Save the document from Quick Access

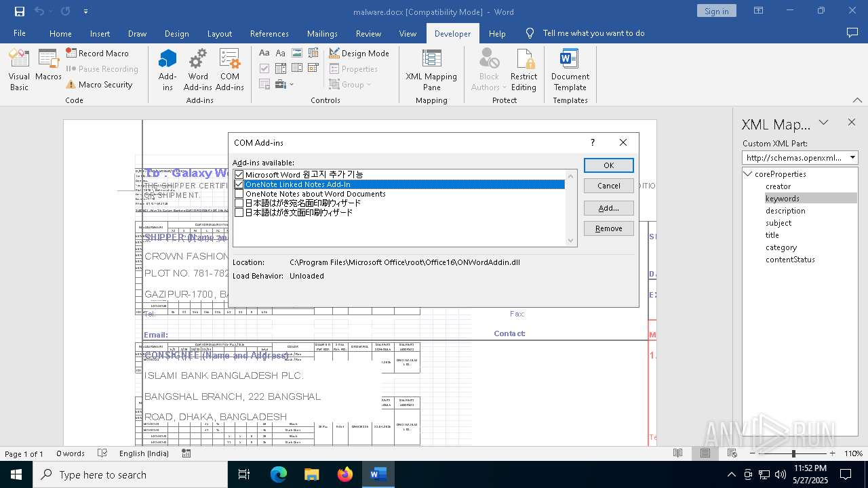pyautogui.click(x=20, y=12)
